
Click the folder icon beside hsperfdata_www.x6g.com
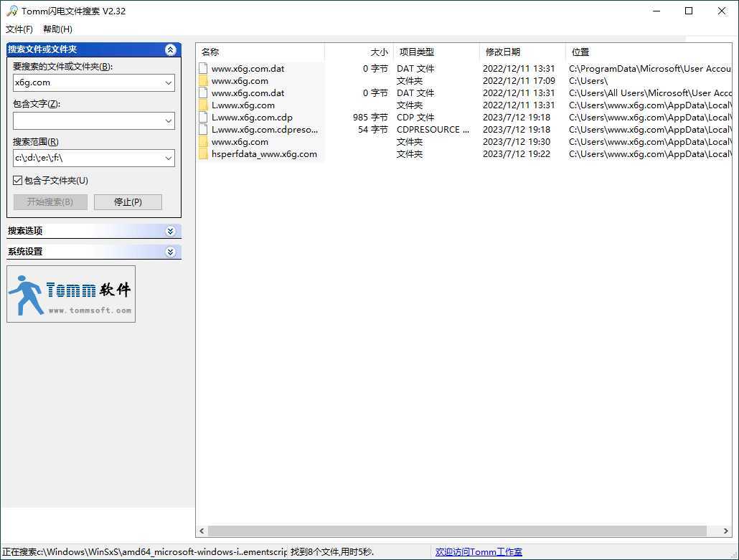pos(203,153)
